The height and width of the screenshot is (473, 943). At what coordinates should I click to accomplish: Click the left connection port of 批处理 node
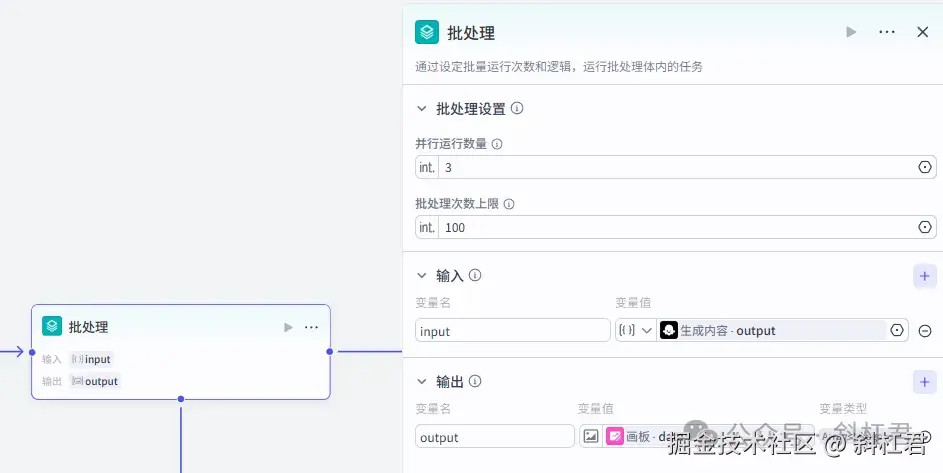32,352
